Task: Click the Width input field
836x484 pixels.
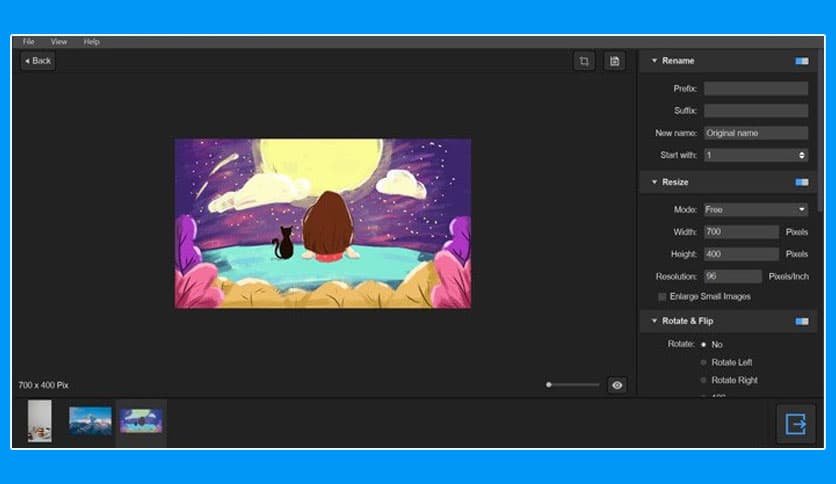Action: (x=740, y=232)
